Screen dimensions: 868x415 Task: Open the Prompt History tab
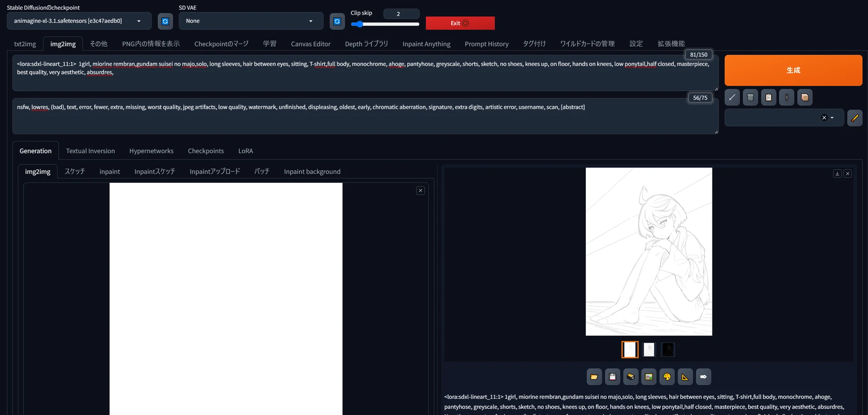click(486, 44)
